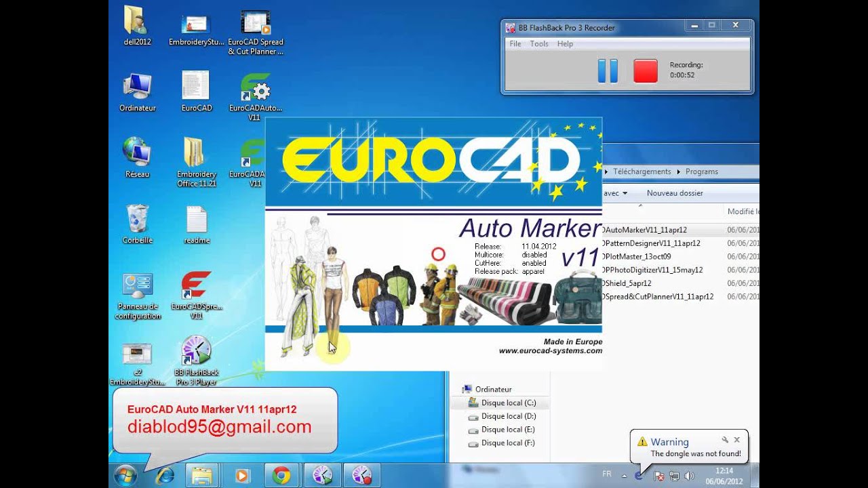Open volume speaker tray icon

tap(690, 476)
